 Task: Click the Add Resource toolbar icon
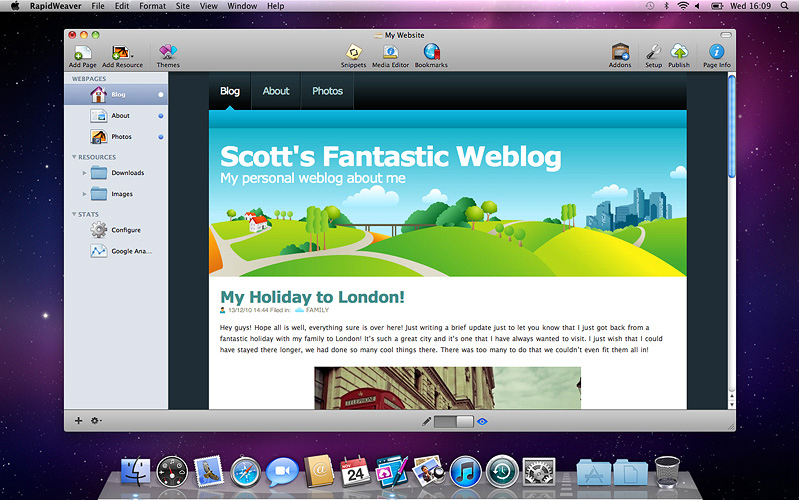click(x=122, y=53)
